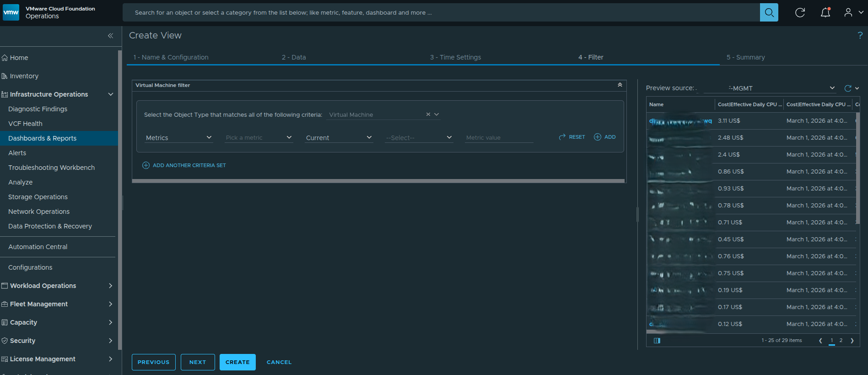Click the Inventory icon in sidebar

point(5,76)
